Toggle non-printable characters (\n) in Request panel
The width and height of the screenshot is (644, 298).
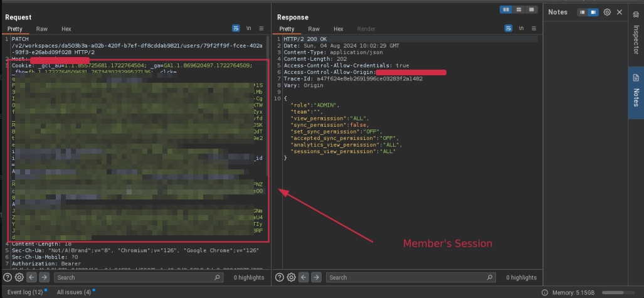[x=249, y=29]
